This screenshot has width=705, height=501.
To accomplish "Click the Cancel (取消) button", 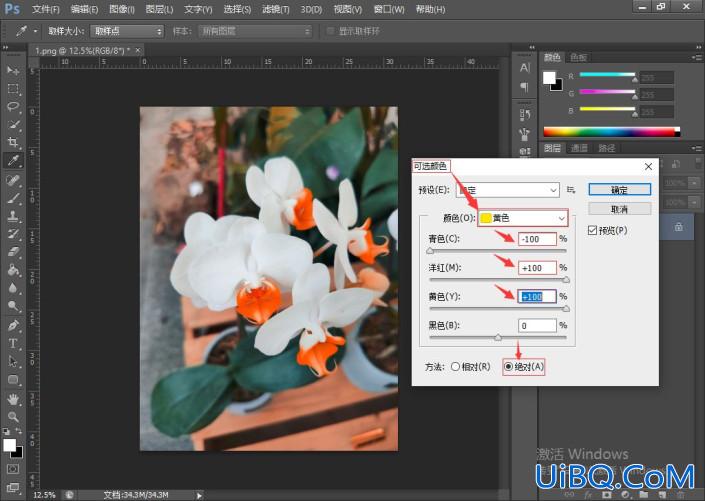I will 620,209.
